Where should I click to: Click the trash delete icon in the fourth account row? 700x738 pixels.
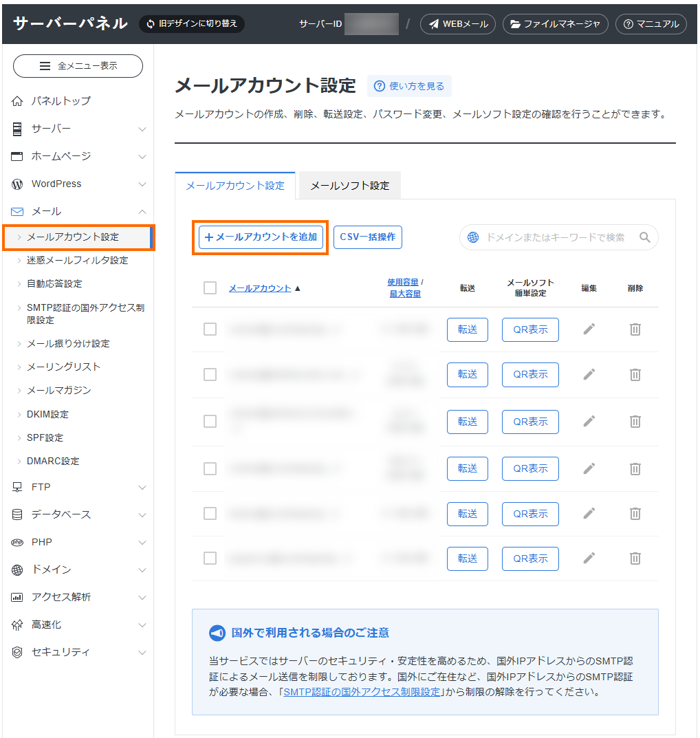click(x=635, y=468)
